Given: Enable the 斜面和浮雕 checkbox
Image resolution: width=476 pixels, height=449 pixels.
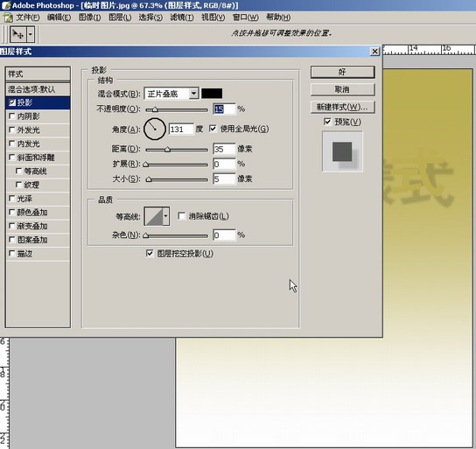Looking at the screenshot, I should click(12, 158).
